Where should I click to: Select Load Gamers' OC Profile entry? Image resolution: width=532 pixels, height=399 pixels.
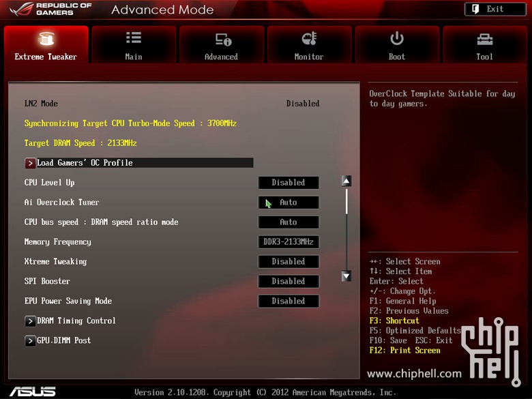pyautogui.click(x=139, y=163)
